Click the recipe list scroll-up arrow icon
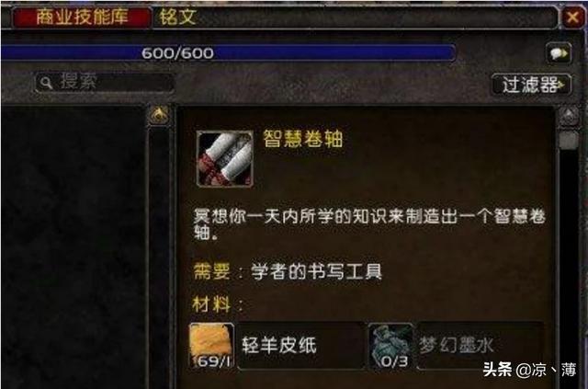Viewport: 588px width, 389px height. pyautogui.click(x=159, y=115)
